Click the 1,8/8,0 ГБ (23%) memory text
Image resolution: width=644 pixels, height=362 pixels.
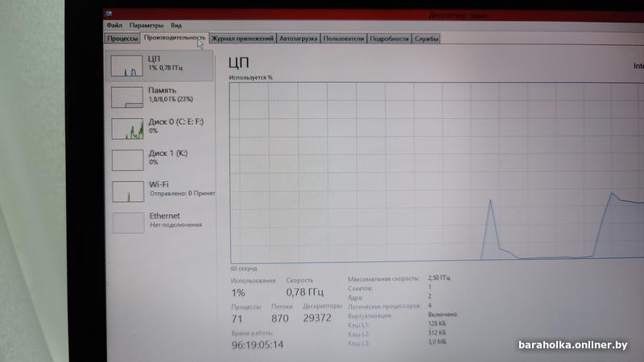click(171, 99)
